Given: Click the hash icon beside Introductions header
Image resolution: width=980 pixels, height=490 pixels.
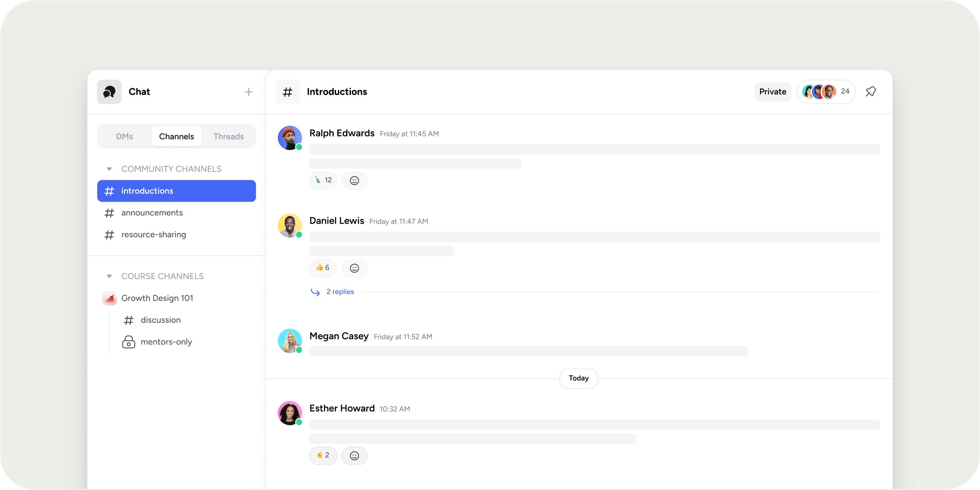Looking at the screenshot, I should coord(287,92).
